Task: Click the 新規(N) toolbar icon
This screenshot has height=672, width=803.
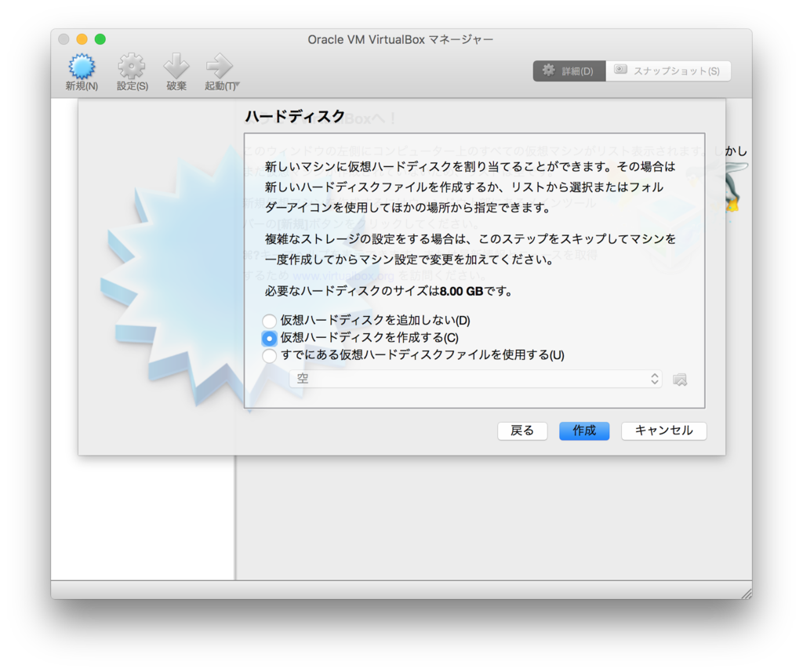Action: point(80,70)
